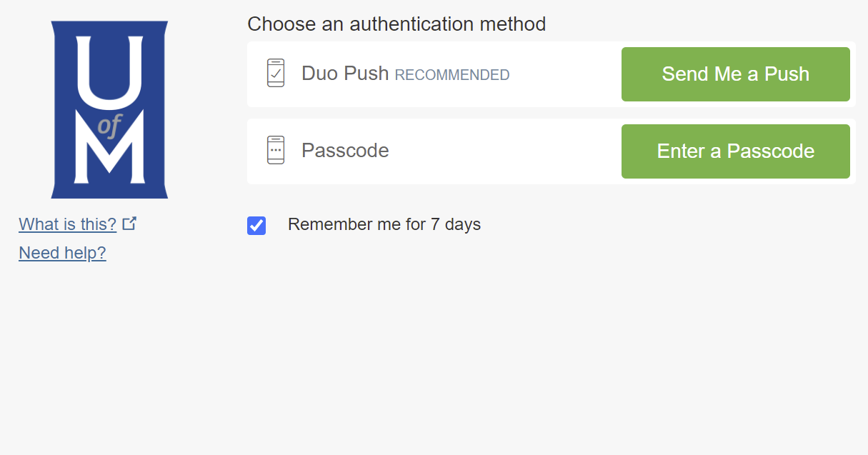Click the external link icon beside What is this?
Viewport: 868px width, 455px height.
pos(129,224)
